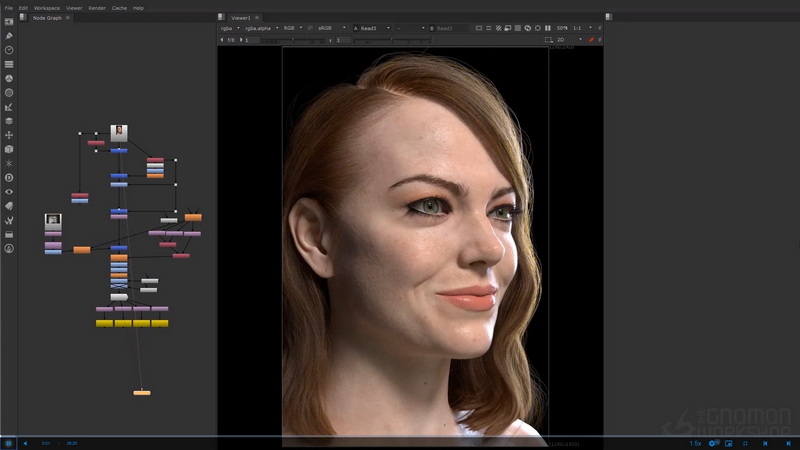Toggle the IP input process button
The height and width of the screenshot is (450, 800).
coord(310,28)
